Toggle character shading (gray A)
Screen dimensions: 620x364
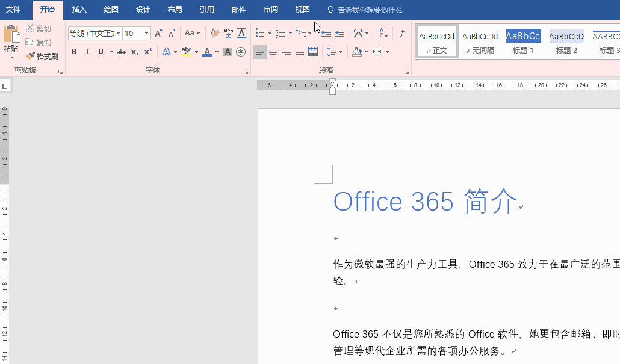coord(228,52)
